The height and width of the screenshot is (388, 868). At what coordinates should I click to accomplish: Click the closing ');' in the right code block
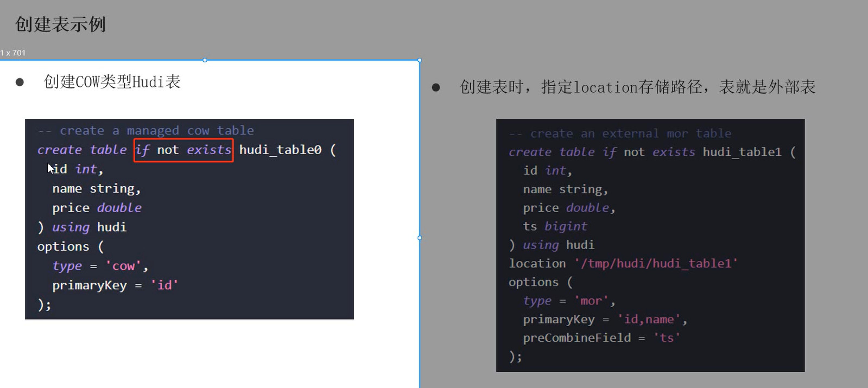tap(516, 357)
